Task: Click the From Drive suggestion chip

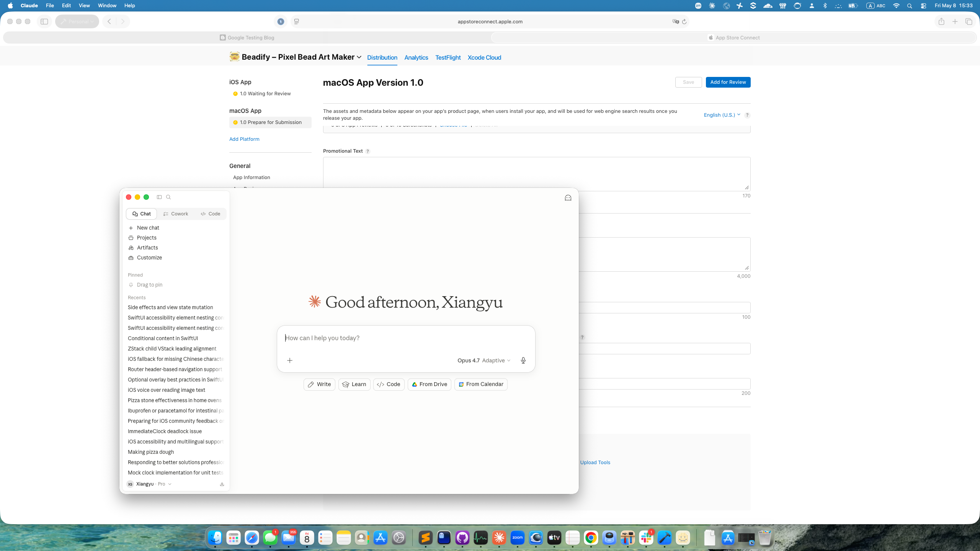Action: tap(429, 385)
